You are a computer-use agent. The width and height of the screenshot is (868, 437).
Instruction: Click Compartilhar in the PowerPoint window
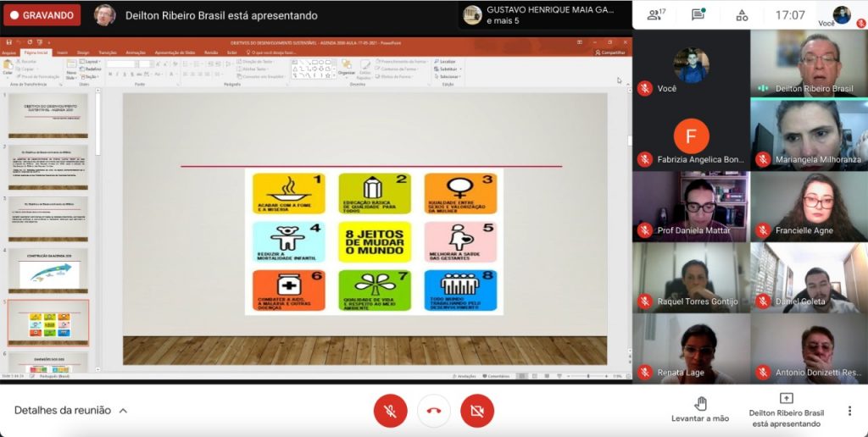610,52
